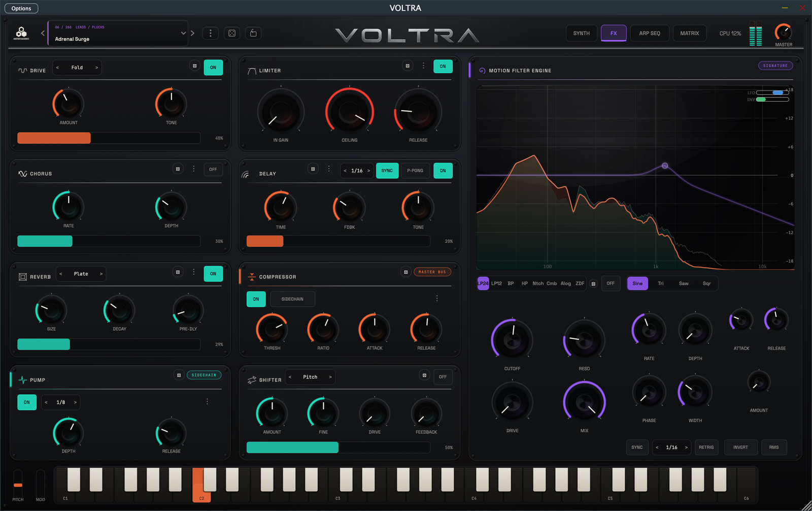Click the Drive waveform icon
The height and width of the screenshot is (511, 812).
pos(22,71)
